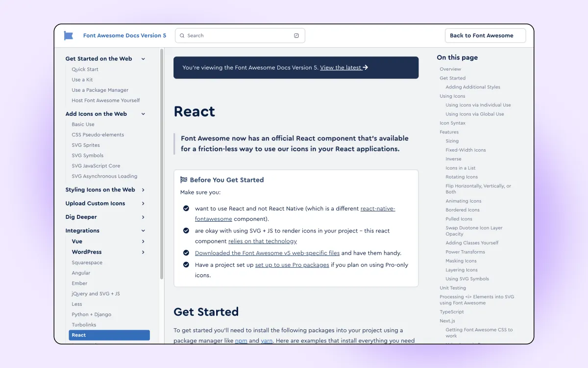Select Angular in the Integrations list
The width and height of the screenshot is (588, 368).
coord(80,273)
